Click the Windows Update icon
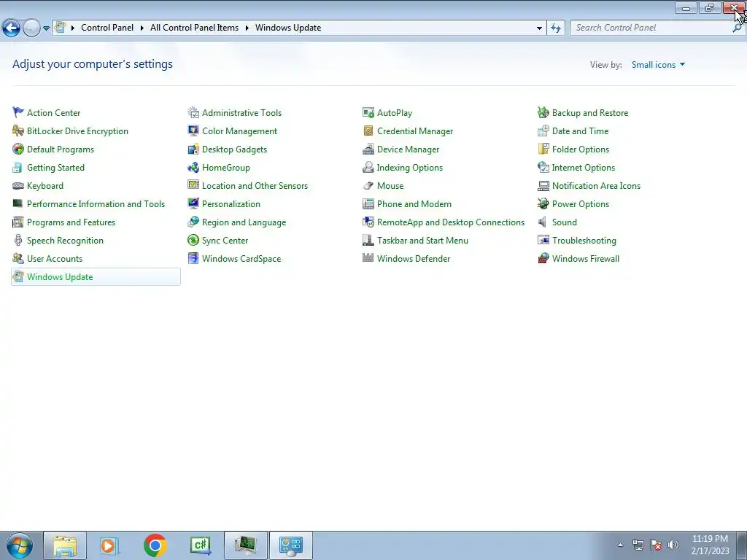 click(x=18, y=276)
